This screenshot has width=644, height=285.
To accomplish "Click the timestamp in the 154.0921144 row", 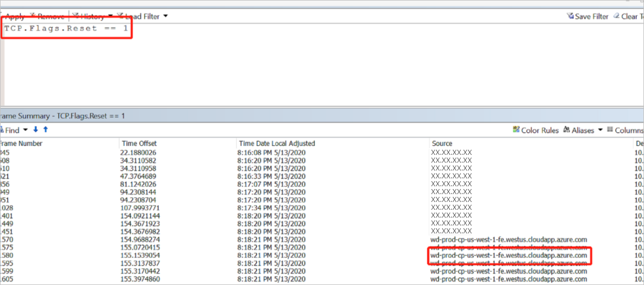I will 272,215.
